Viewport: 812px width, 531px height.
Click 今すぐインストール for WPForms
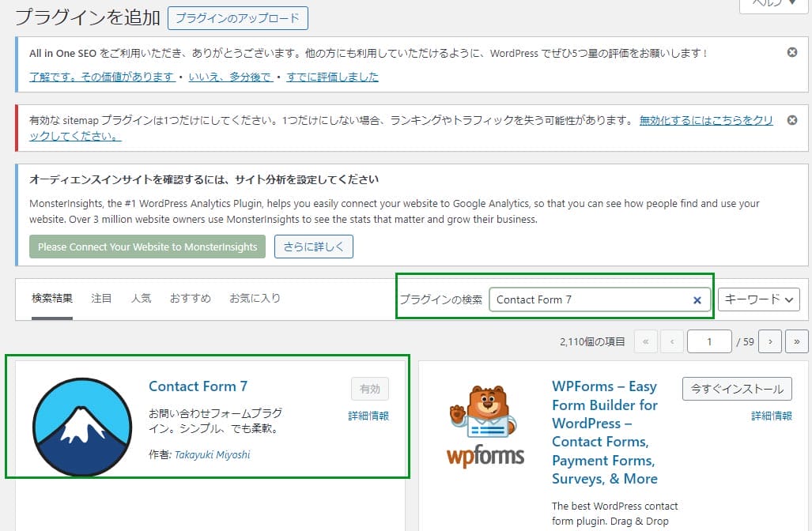point(737,389)
